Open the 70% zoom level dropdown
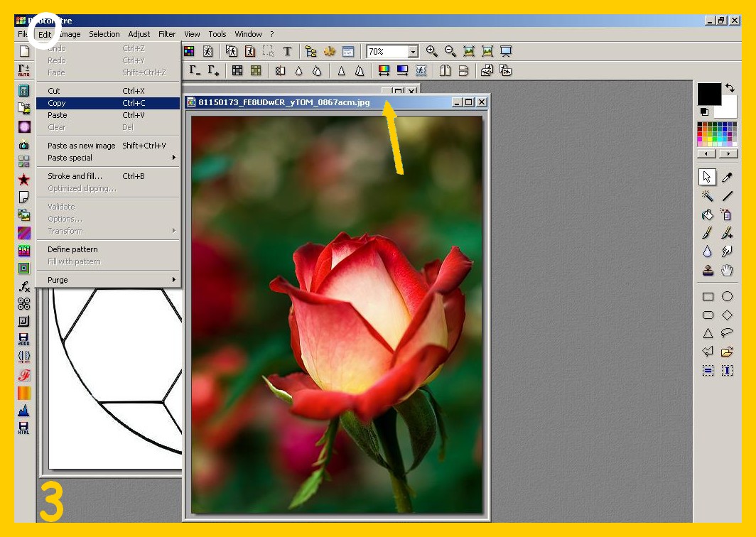756x537 pixels. pos(413,52)
